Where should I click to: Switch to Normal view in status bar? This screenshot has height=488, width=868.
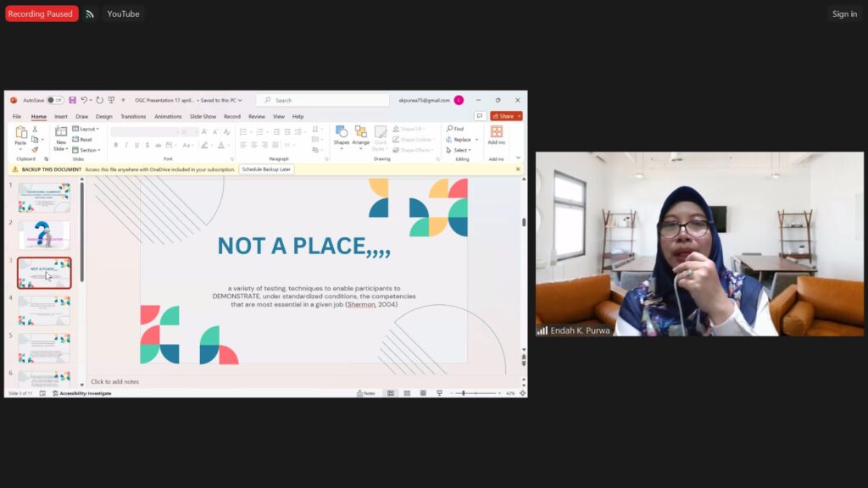click(390, 393)
